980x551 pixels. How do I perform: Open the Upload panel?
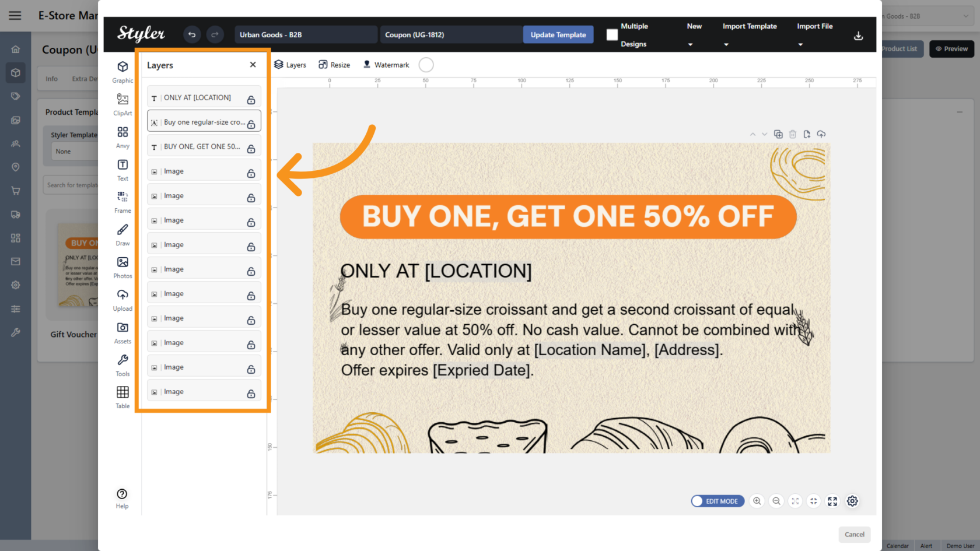(123, 300)
